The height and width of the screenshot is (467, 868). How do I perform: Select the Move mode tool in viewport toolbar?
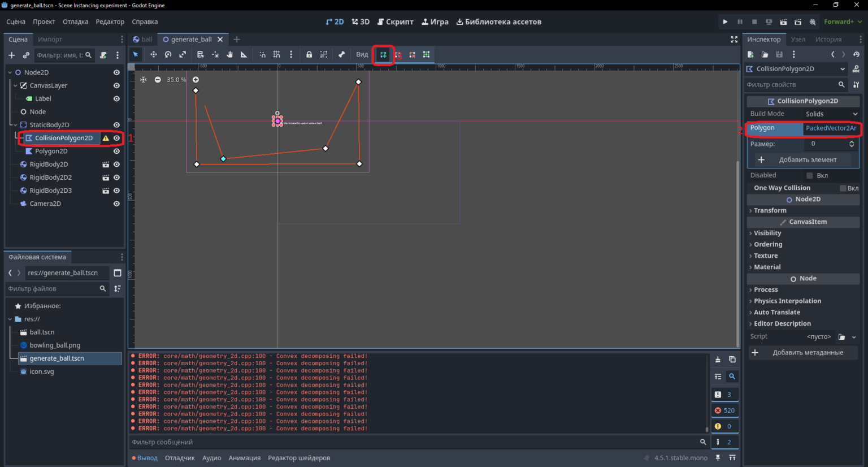[x=153, y=55]
